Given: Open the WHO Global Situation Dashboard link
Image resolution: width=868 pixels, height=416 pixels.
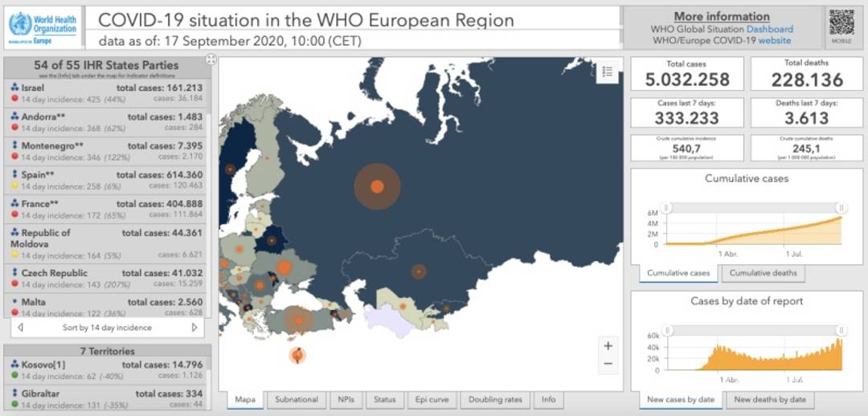Looking at the screenshot, I should click(768, 29).
